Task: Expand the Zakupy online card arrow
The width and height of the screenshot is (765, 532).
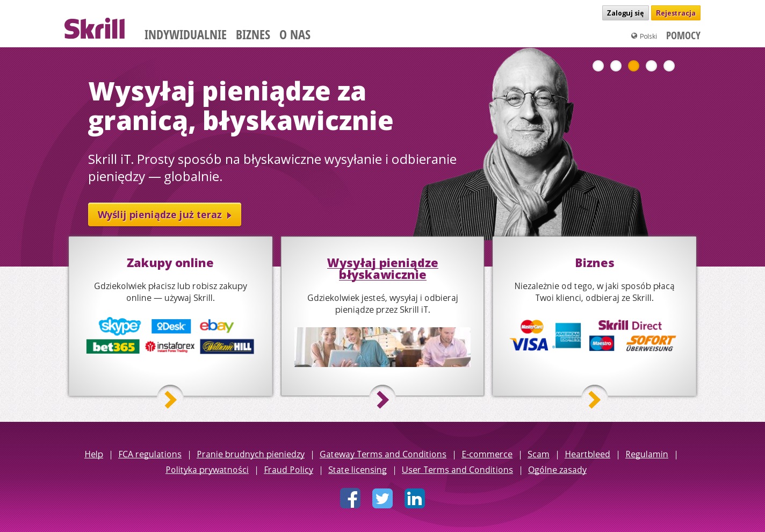Action: (170, 399)
